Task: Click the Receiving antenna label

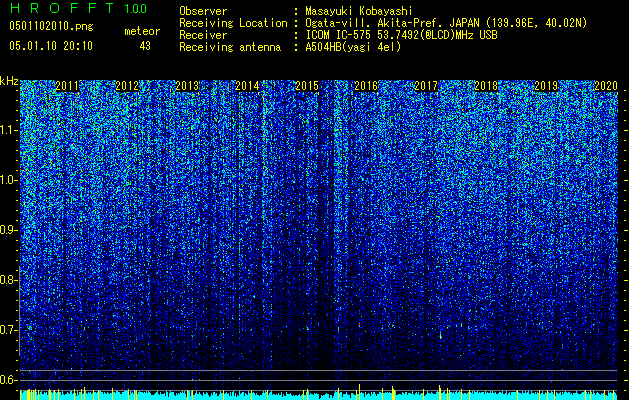Action: pyautogui.click(x=230, y=47)
